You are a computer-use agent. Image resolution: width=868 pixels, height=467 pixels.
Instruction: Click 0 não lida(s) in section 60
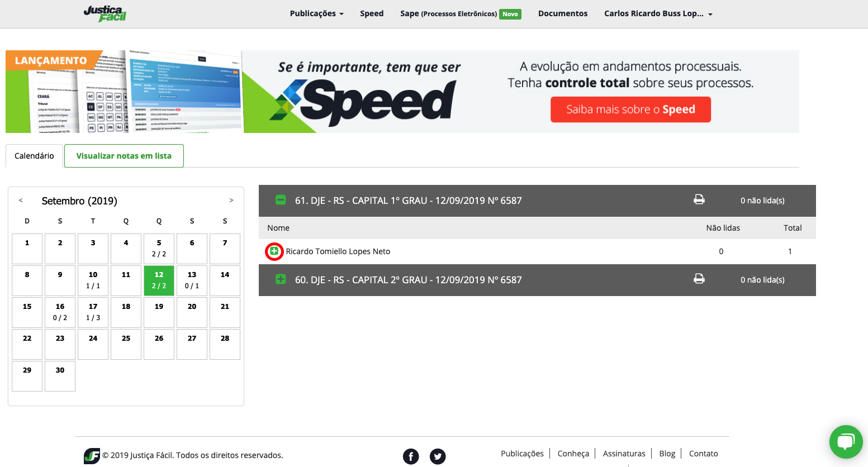point(762,280)
